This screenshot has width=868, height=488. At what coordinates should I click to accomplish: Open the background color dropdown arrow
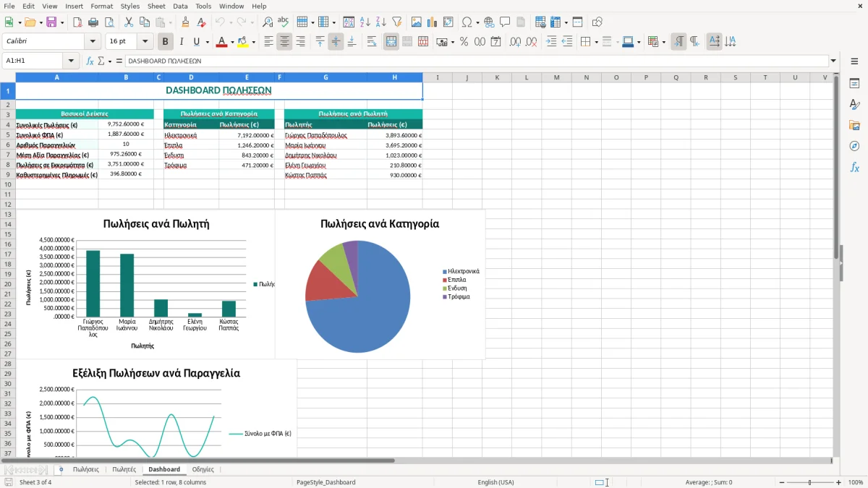click(253, 42)
